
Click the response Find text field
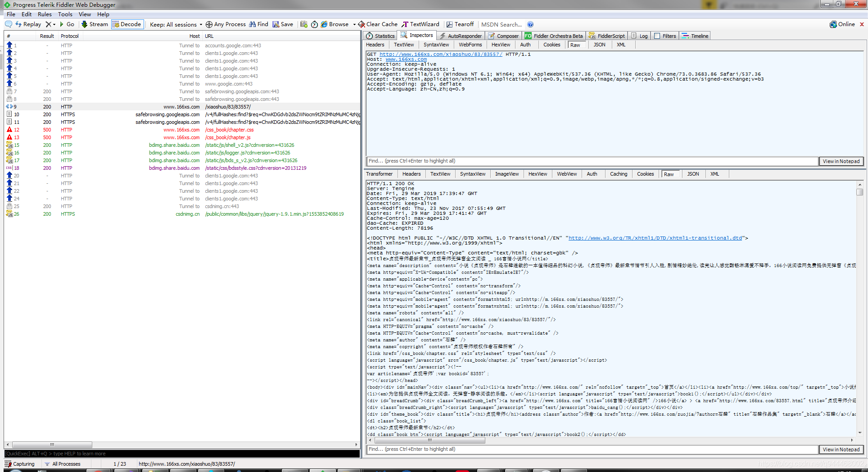(592, 449)
